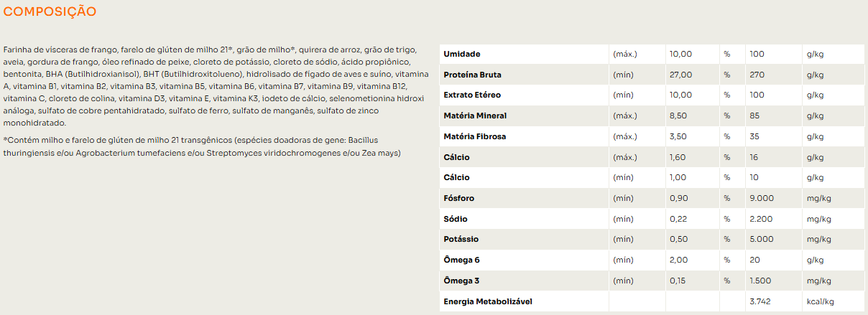Select the Proteína Bruta row label
Viewport: 868px width, 315px height.
(x=473, y=75)
